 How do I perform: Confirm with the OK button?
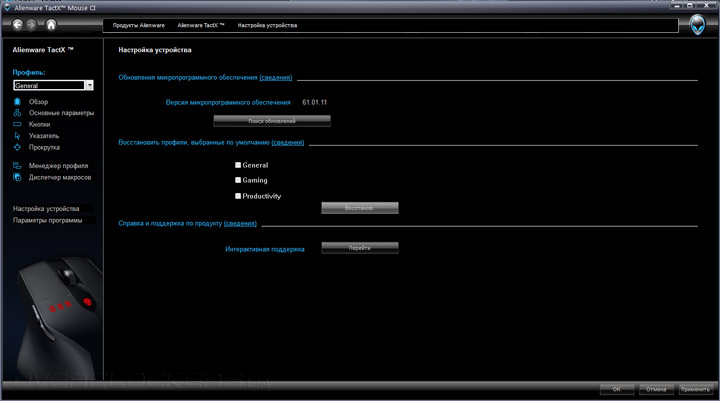tap(617, 389)
